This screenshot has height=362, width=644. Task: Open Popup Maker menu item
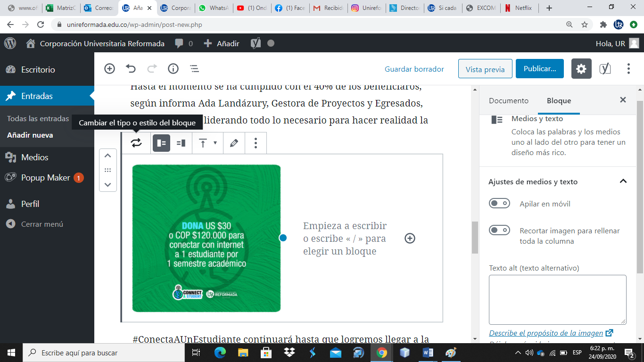[47, 178]
